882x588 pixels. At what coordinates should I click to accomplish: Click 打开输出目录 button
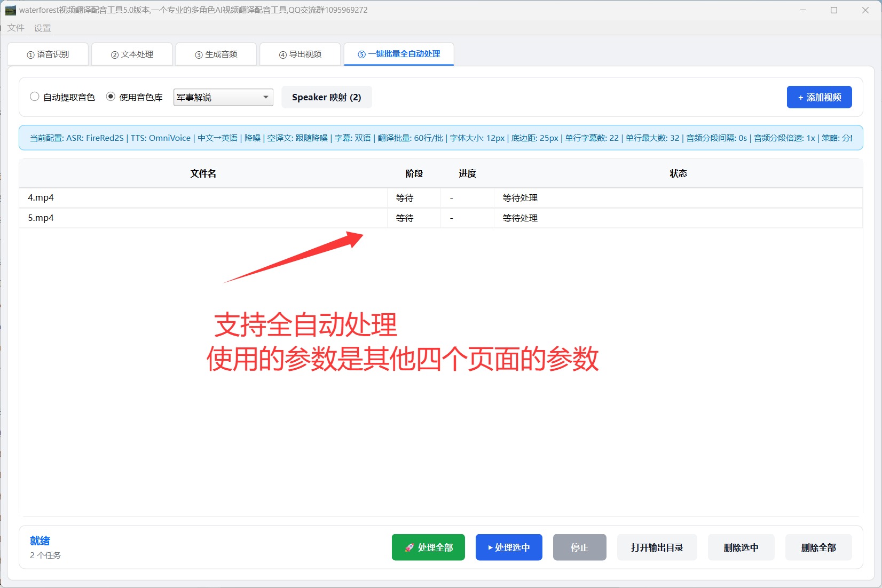click(x=657, y=547)
